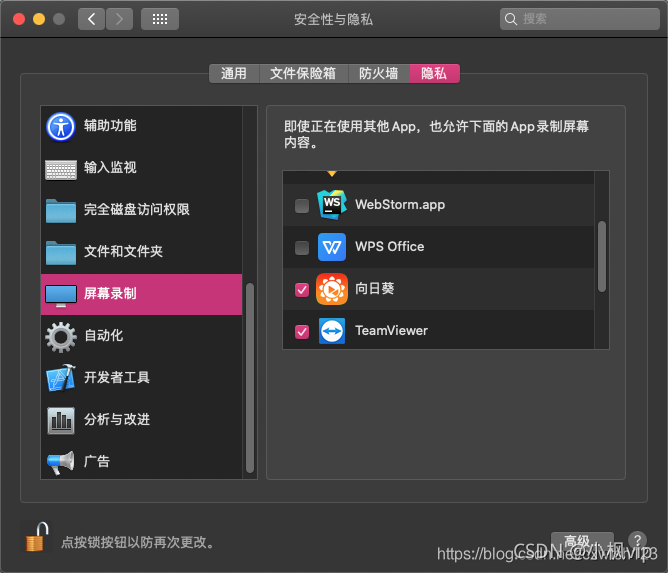668x573 pixels.
Task: Click the TeamViewer name in the list
Action: pos(392,331)
